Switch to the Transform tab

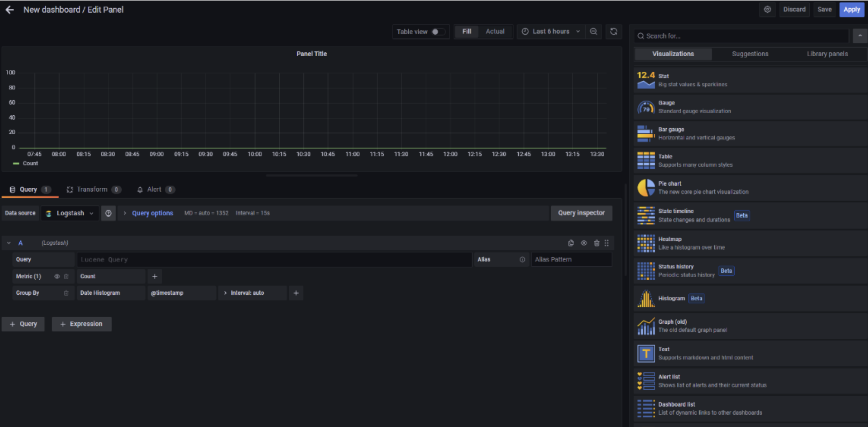tap(93, 190)
